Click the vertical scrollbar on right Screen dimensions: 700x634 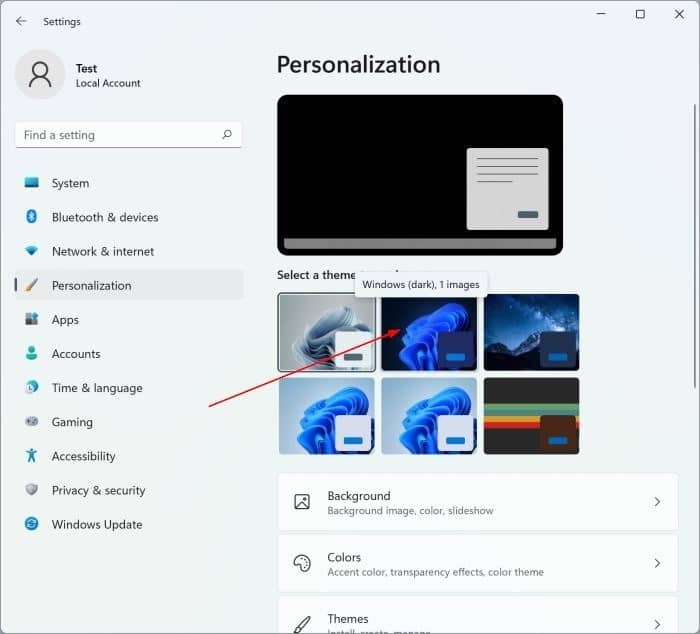(x=695, y=246)
